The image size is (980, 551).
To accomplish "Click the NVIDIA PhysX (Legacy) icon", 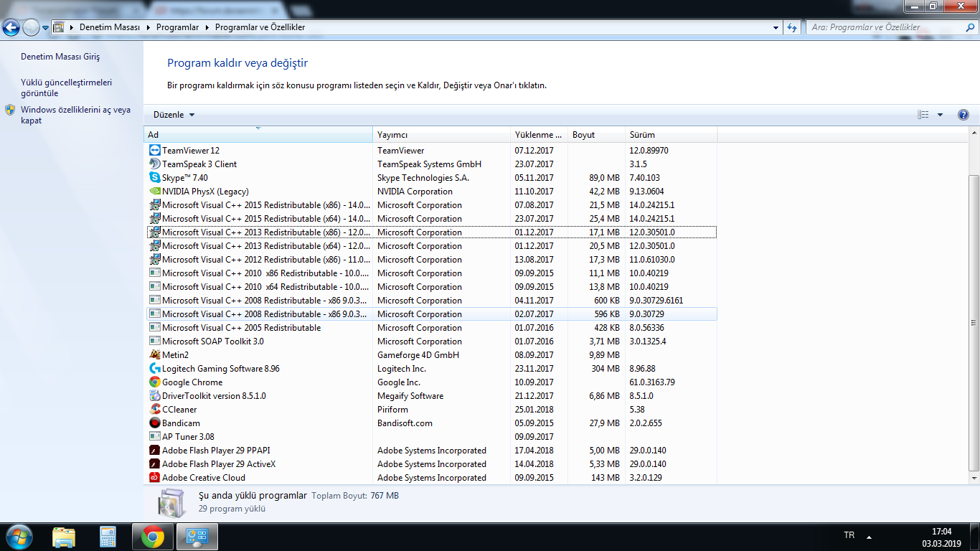I will point(154,192).
